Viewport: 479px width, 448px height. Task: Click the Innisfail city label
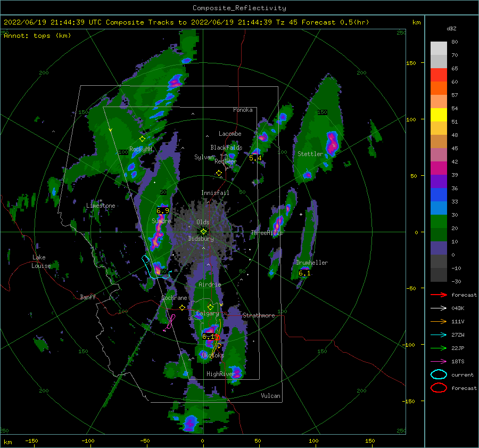coord(215,193)
